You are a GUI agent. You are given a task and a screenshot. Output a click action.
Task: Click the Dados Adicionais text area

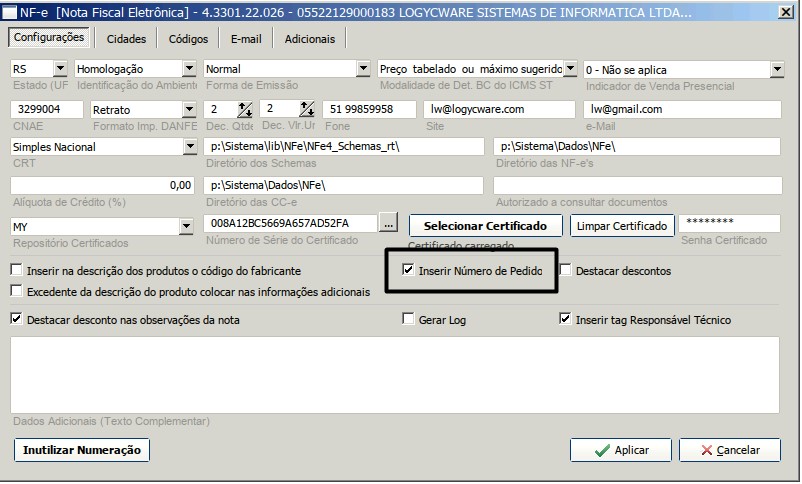[395, 373]
